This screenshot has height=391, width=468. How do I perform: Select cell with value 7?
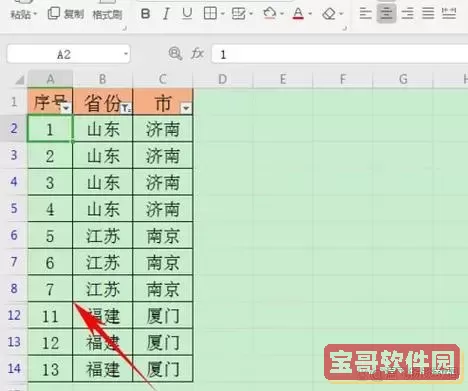click(x=50, y=289)
